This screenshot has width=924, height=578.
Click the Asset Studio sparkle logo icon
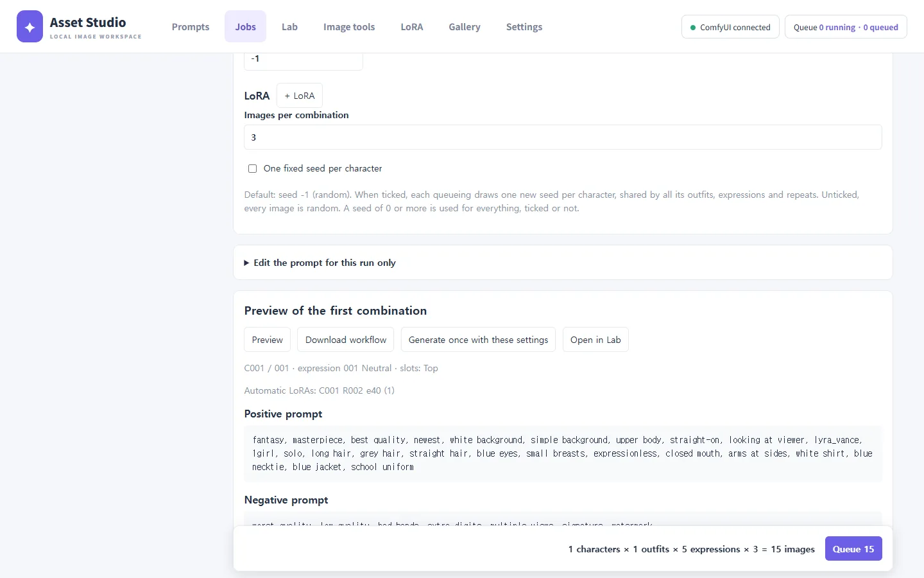(x=30, y=26)
